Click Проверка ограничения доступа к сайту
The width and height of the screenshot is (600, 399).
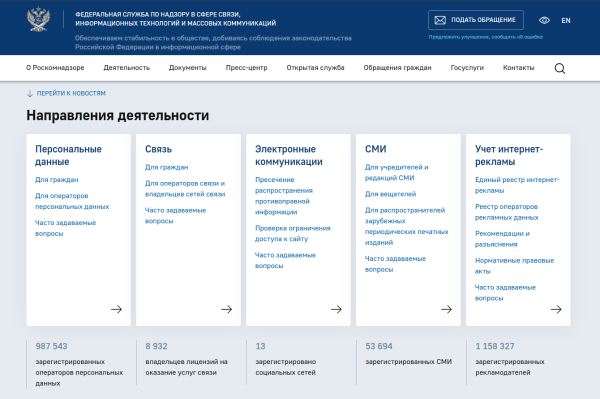pos(293,233)
